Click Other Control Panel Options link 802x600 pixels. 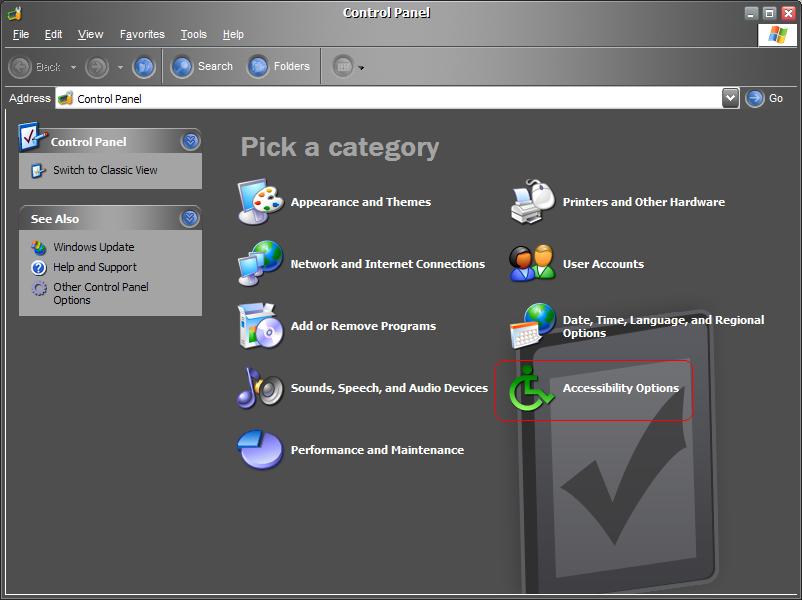pyautogui.click(x=101, y=294)
